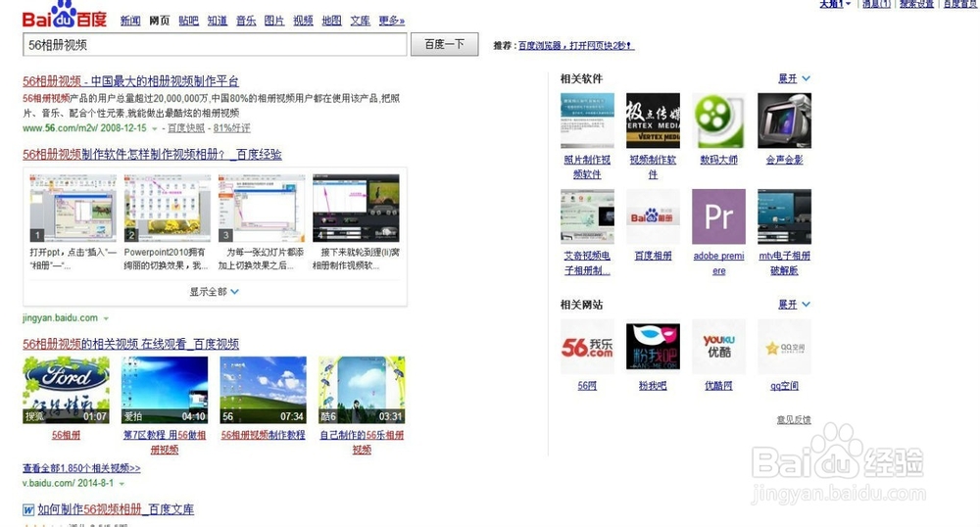Open the mtv电子相册破解版 icon
Viewport: 980px width, 527px height.
784,216
